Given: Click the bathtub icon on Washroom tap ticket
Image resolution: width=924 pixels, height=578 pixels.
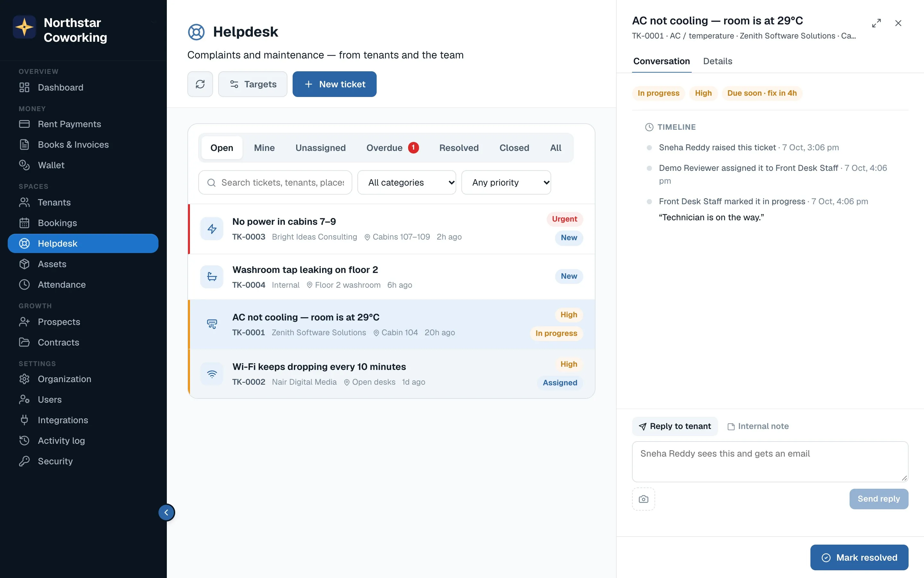Looking at the screenshot, I should pyautogui.click(x=212, y=276).
